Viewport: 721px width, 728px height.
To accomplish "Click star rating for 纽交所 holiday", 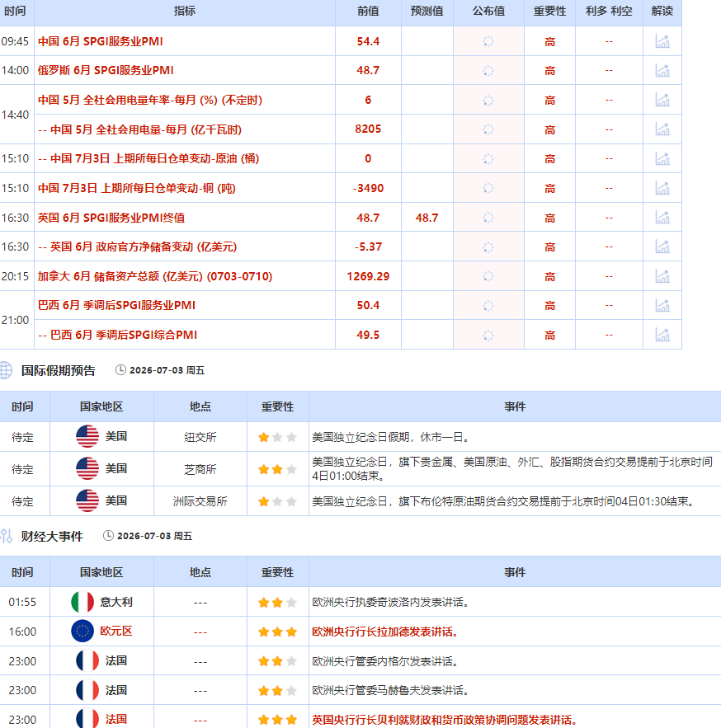I will tap(277, 437).
